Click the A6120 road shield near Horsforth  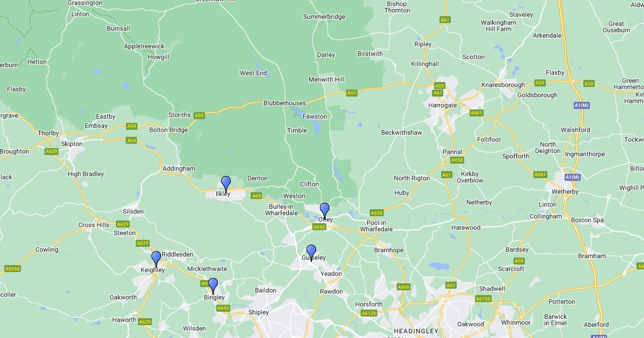[369, 313]
